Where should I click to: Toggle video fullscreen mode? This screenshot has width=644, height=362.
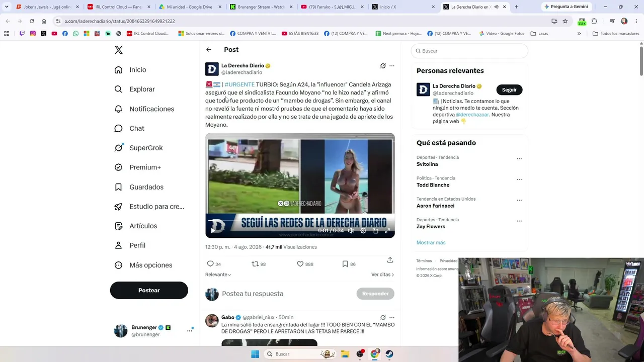click(387, 231)
